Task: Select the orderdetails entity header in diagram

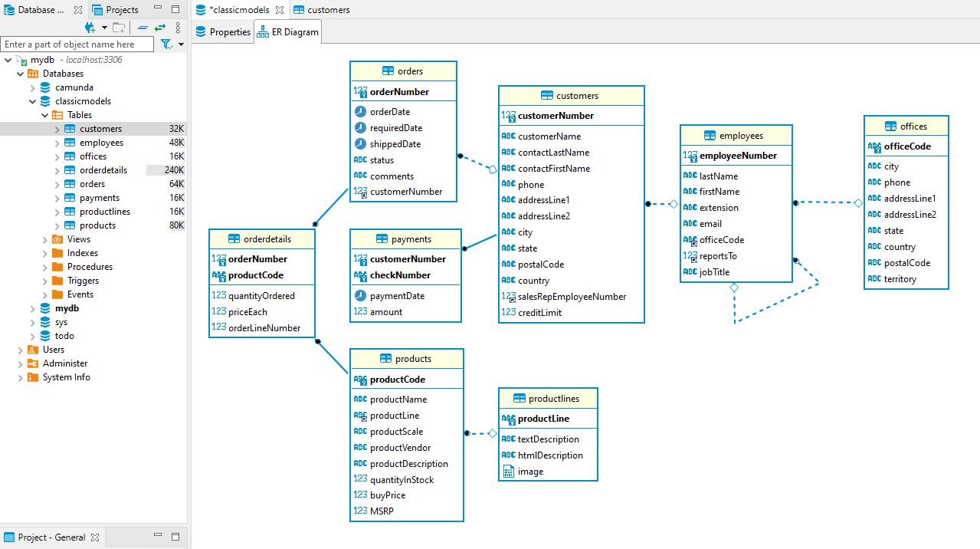Action: pyautogui.click(x=261, y=239)
